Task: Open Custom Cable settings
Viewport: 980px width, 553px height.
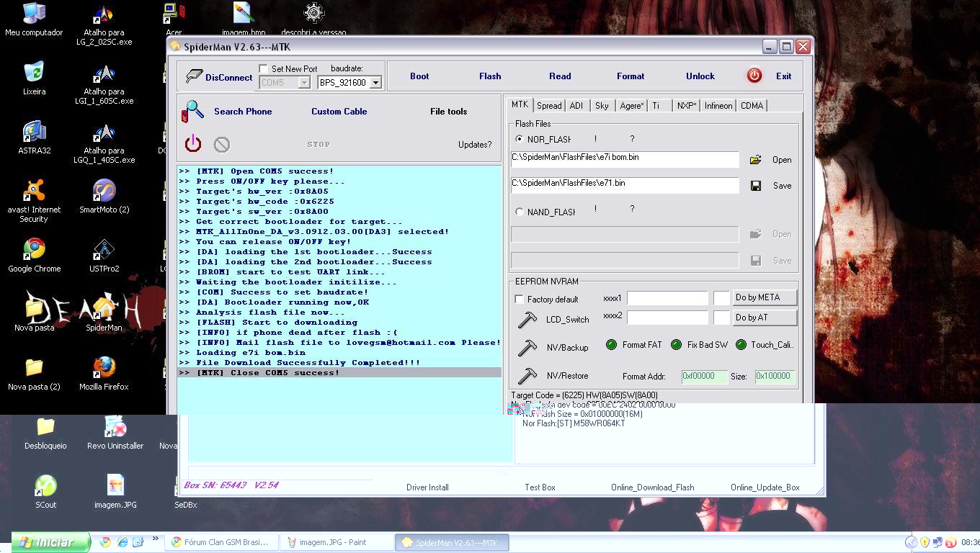Action: 339,112
